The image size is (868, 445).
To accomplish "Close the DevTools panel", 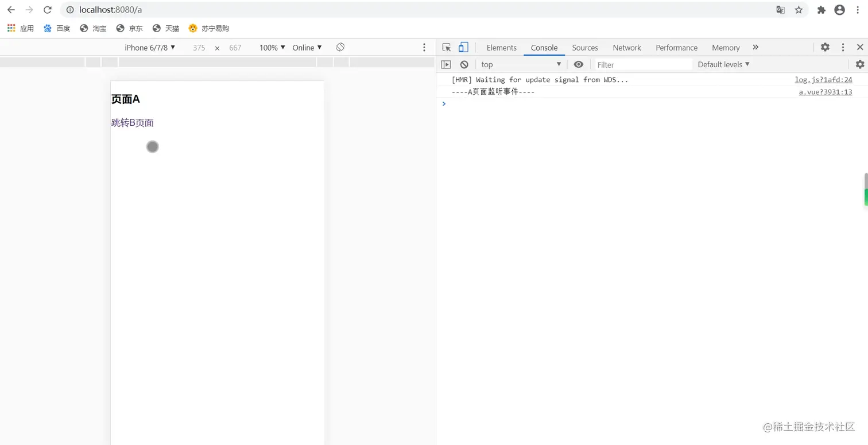I will click(860, 47).
